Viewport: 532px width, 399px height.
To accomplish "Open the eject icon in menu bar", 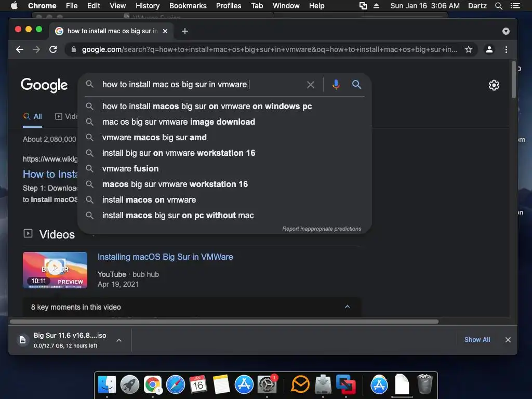I will click(x=376, y=6).
